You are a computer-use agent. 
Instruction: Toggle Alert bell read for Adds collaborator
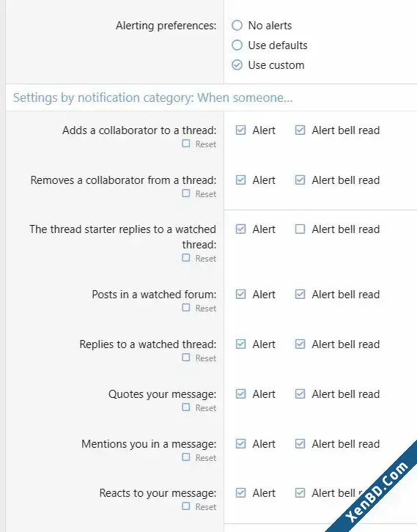300,130
